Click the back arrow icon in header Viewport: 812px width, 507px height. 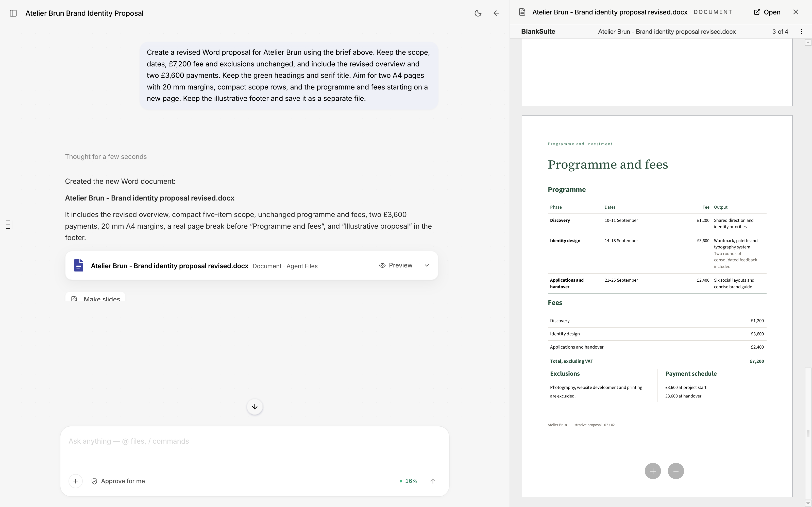pos(496,13)
